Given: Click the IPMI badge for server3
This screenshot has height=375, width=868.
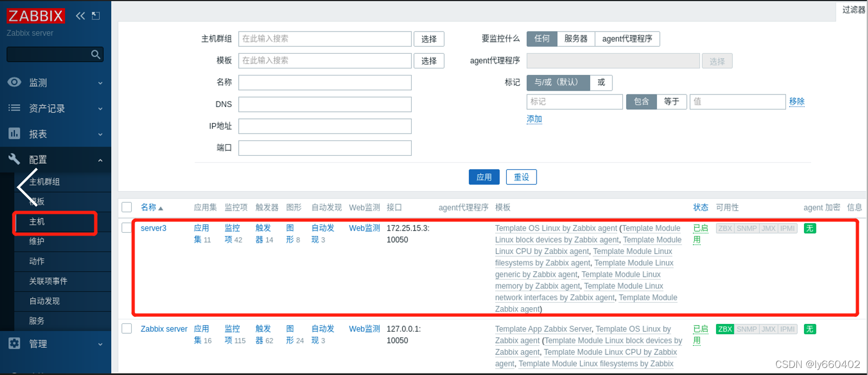Looking at the screenshot, I should click(x=787, y=228).
